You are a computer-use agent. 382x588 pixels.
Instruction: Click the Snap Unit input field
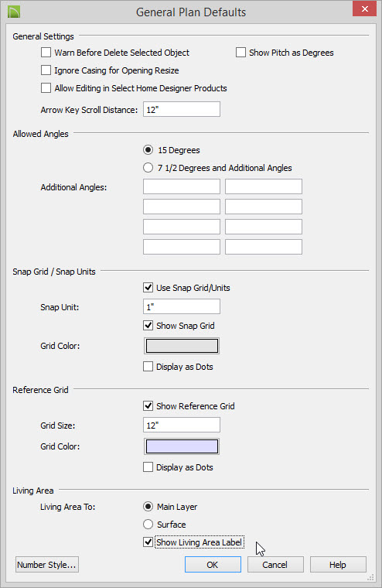(182, 306)
